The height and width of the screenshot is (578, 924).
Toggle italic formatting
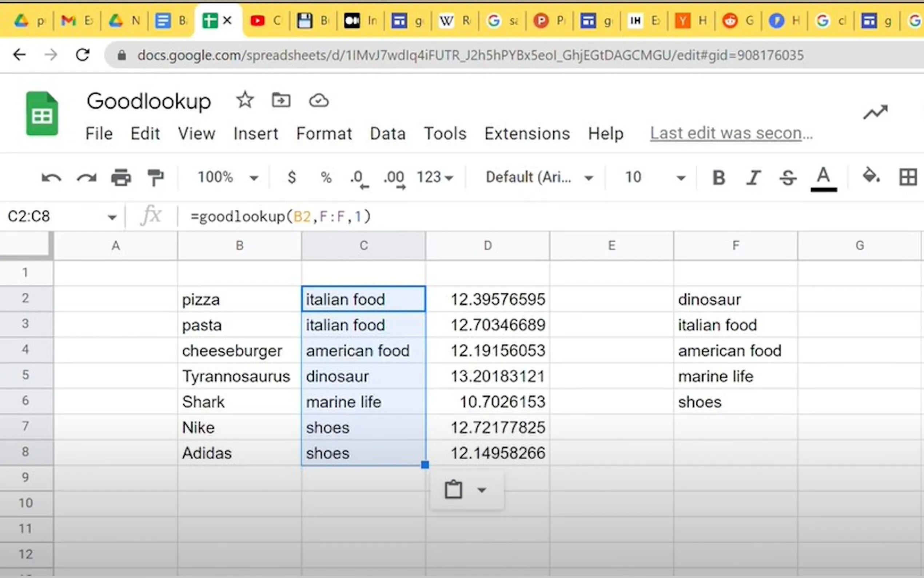(753, 177)
